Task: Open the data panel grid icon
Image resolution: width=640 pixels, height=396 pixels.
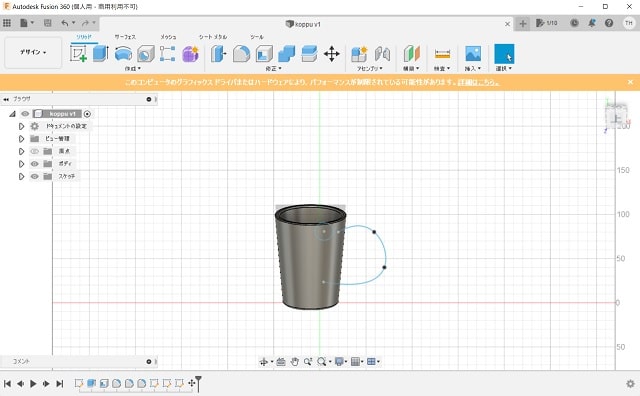Action: click(7, 23)
